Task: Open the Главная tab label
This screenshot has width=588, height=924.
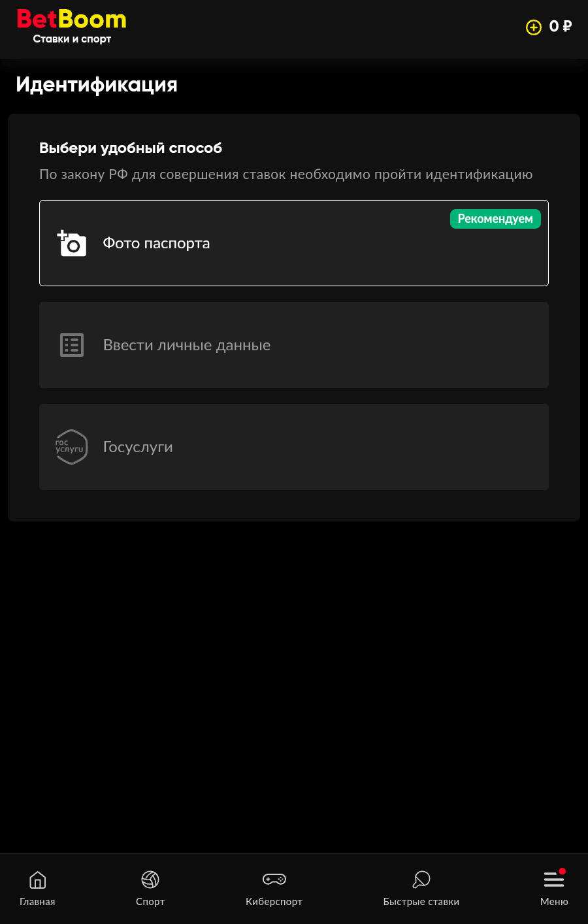Action: 37,902
